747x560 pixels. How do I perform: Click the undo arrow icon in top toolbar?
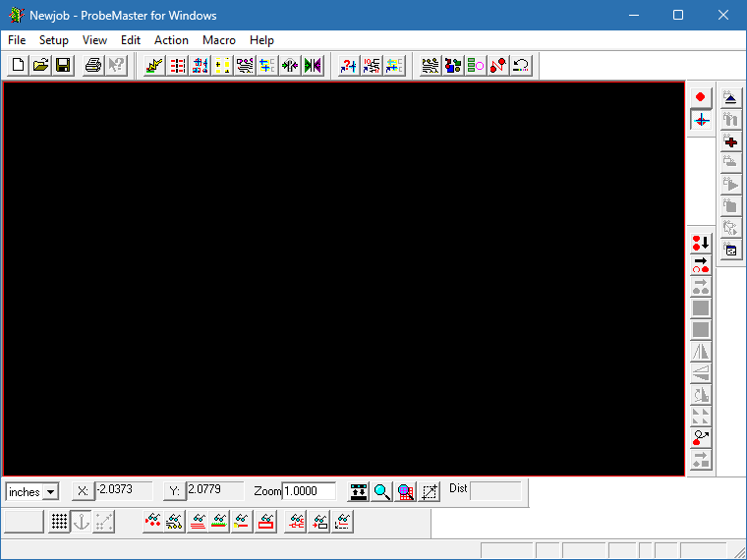(521, 66)
